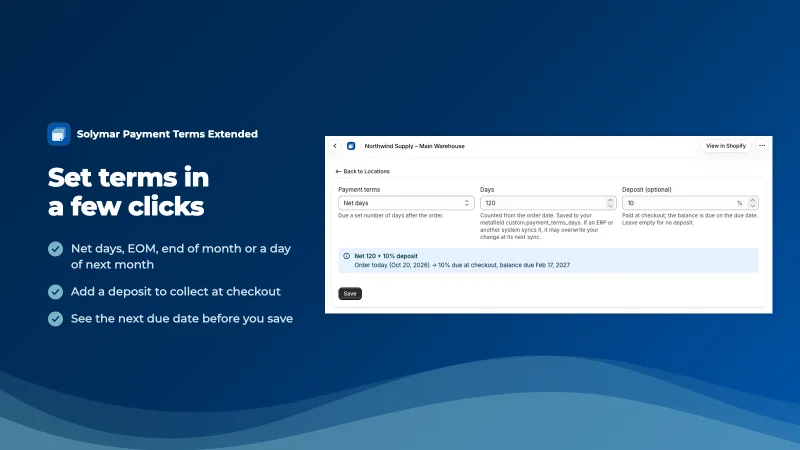Viewport: 800px width, 450px height.
Task: Click the Northwind Supply – Main Warehouse title
Action: [x=414, y=146]
